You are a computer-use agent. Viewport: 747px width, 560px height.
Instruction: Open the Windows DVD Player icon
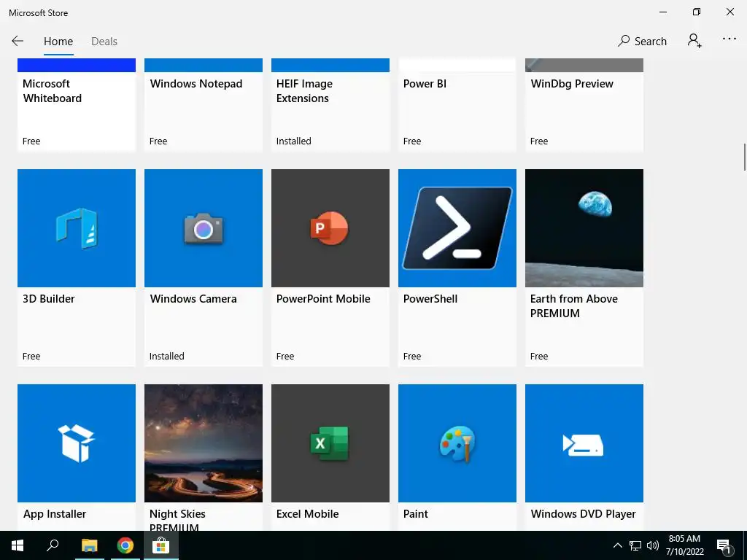[584, 443]
